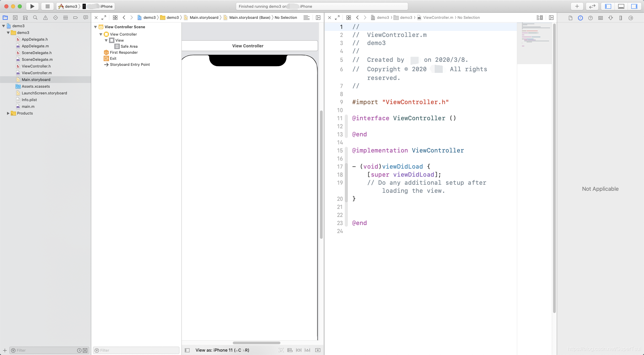Toggle the debug area visibility
644x355 pixels.
[621, 6]
